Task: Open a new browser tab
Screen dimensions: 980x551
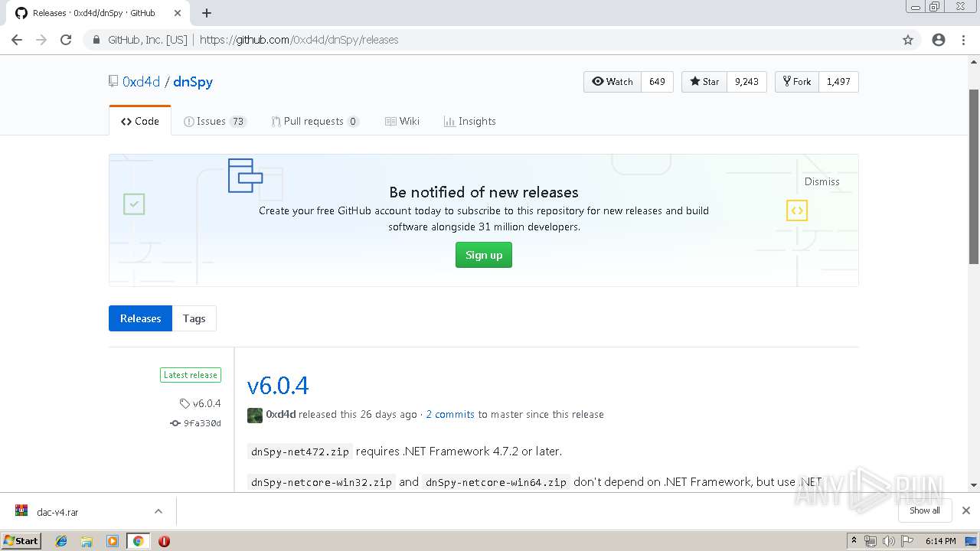Action: click(x=207, y=13)
